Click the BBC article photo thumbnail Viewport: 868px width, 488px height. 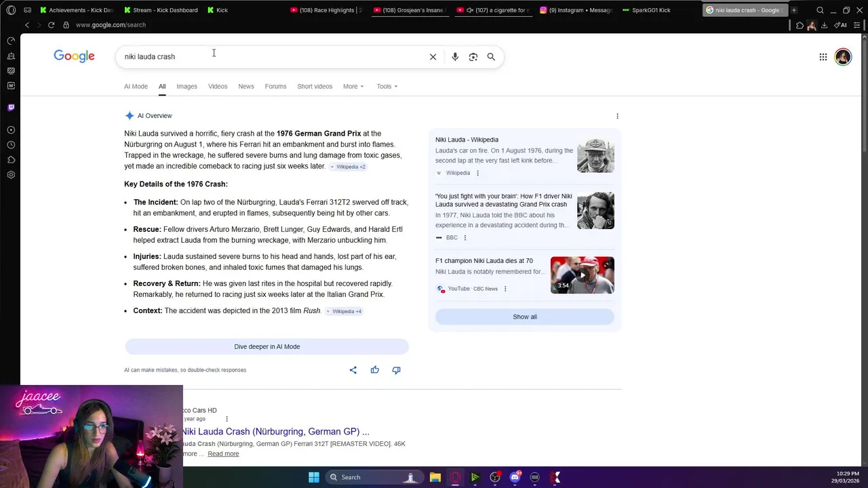[x=595, y=211]
